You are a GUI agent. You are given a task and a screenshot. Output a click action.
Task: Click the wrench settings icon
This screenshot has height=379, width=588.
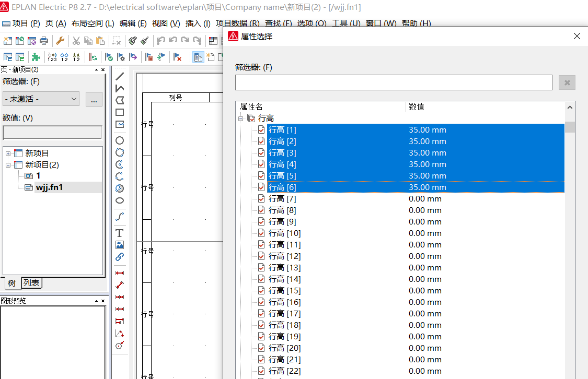click(x=60, y=41)
